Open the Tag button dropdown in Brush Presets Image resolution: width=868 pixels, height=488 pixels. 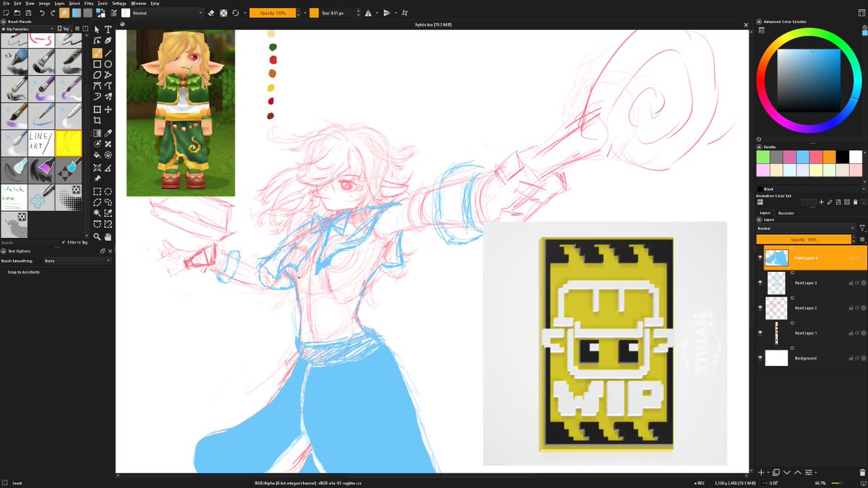tap(64, 29)
